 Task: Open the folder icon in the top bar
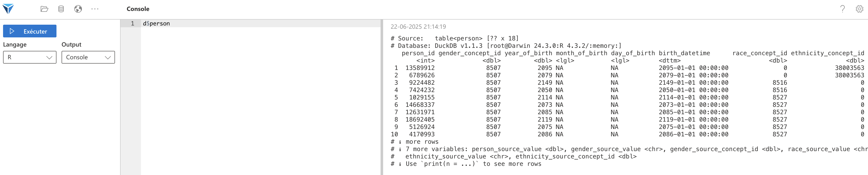coord(44,9)
